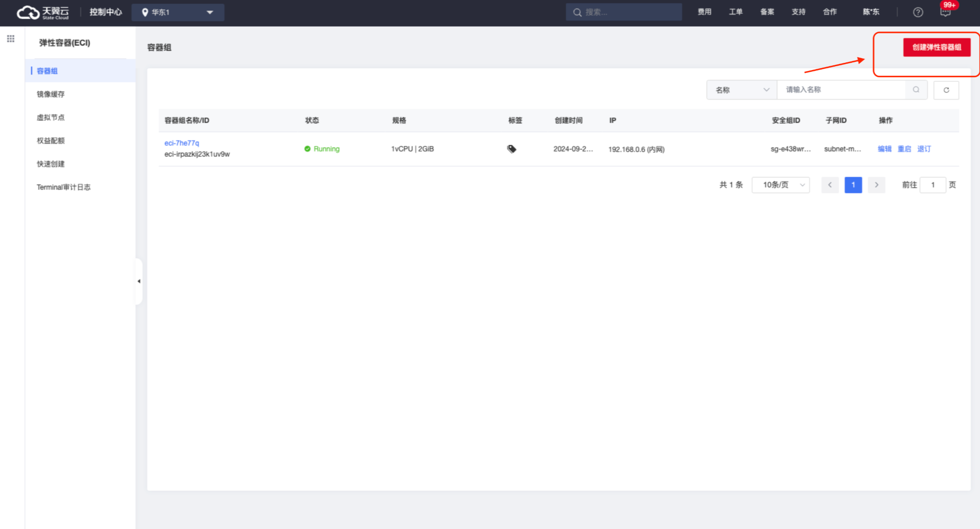Open the 合作 top menu

(x=830, y=12)
